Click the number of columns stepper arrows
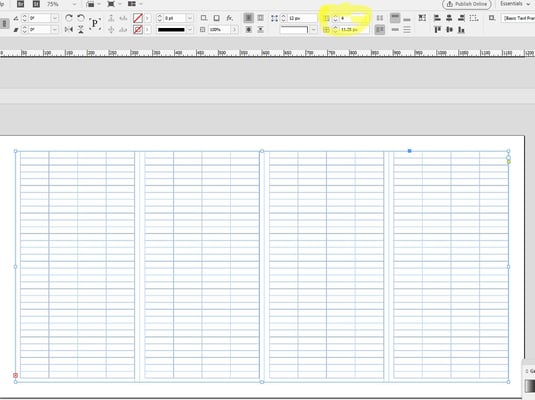This screenshot has height=400, width=535. point(335,18)
